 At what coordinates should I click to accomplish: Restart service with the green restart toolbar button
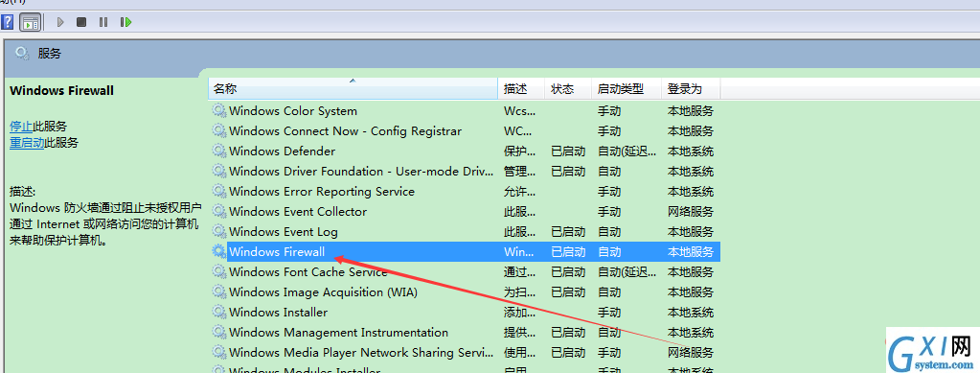[126, 22]
